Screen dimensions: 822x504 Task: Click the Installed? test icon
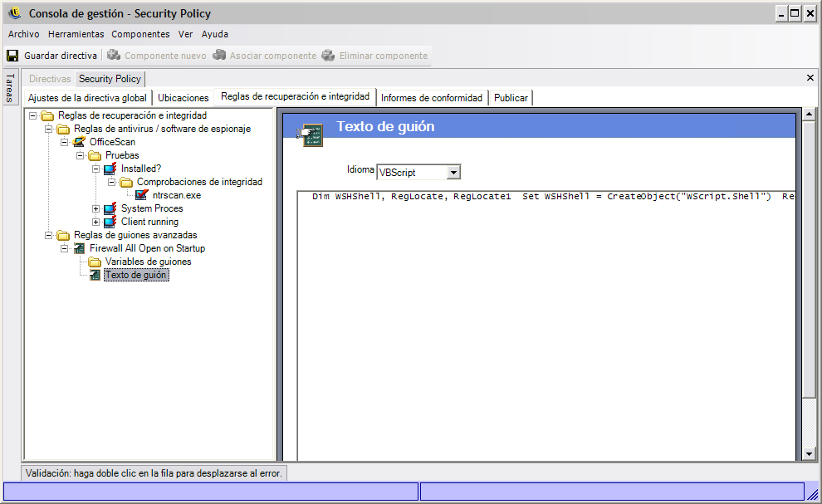coord(110,169)
